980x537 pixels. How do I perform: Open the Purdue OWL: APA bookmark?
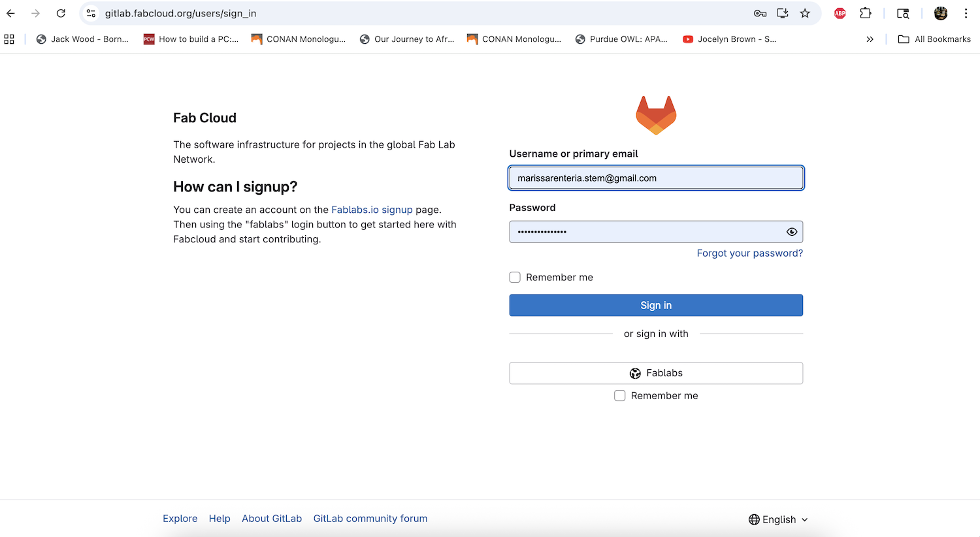[621, 39]
